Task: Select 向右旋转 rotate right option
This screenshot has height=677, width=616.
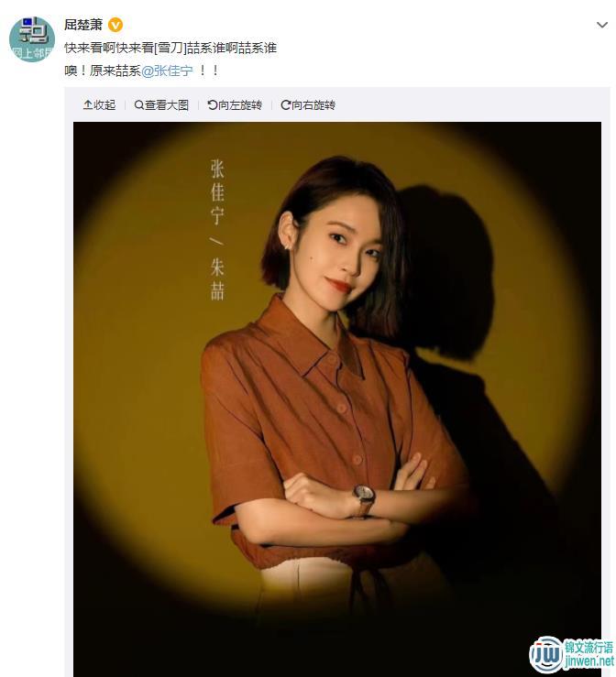Action: [x=313, y=105]
